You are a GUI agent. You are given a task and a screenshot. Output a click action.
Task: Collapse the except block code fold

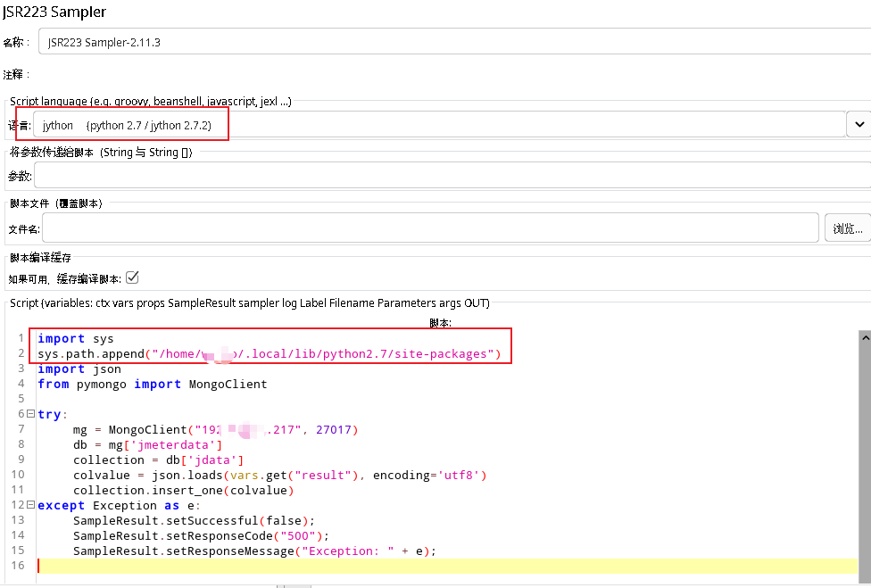point(29,505)
